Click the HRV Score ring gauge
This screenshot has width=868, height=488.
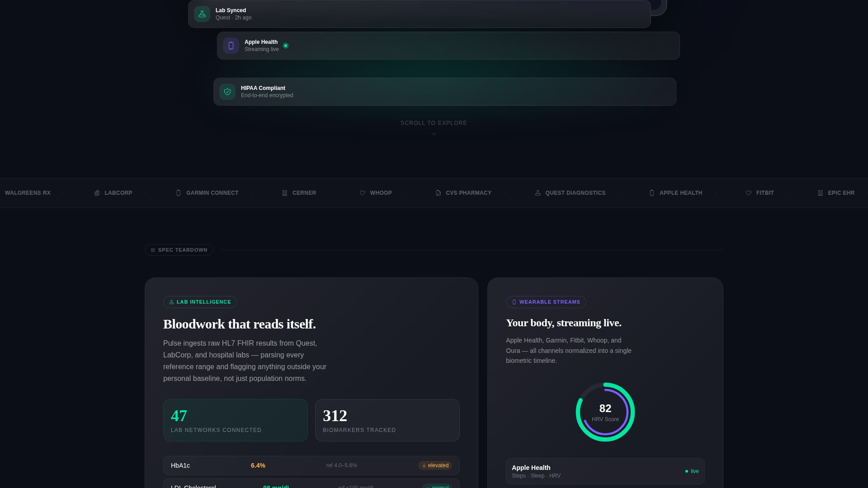coord(605,412)
